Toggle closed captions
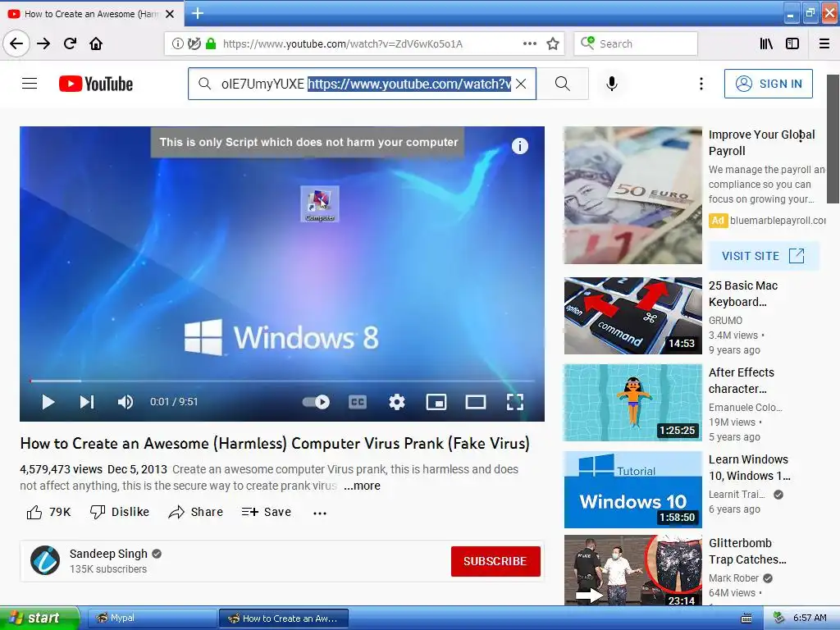This screenshot has height=630, width=840. click(358, 402)
